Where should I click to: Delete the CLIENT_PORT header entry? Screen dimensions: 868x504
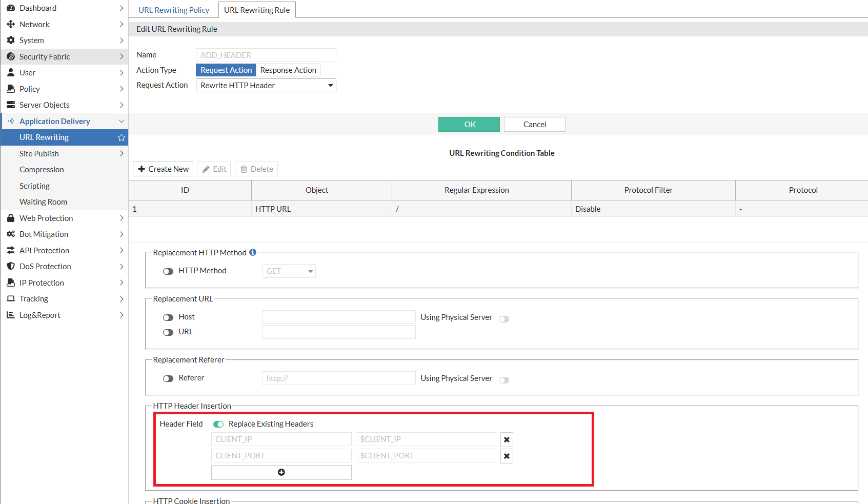507,456
